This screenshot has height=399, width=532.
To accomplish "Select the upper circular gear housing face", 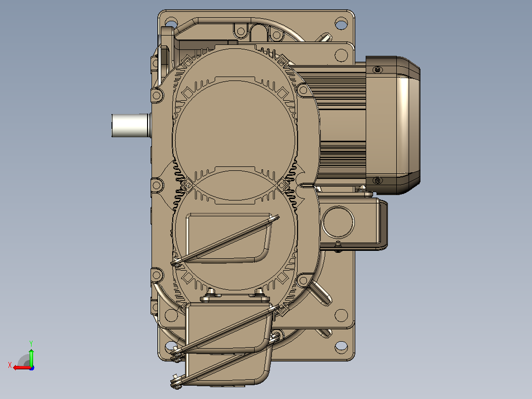I will click(235, 141).
